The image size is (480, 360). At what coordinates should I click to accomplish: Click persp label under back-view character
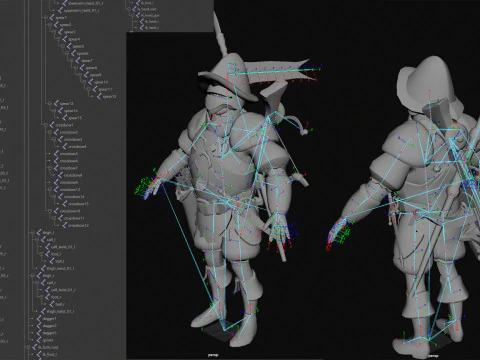(433, 356)
